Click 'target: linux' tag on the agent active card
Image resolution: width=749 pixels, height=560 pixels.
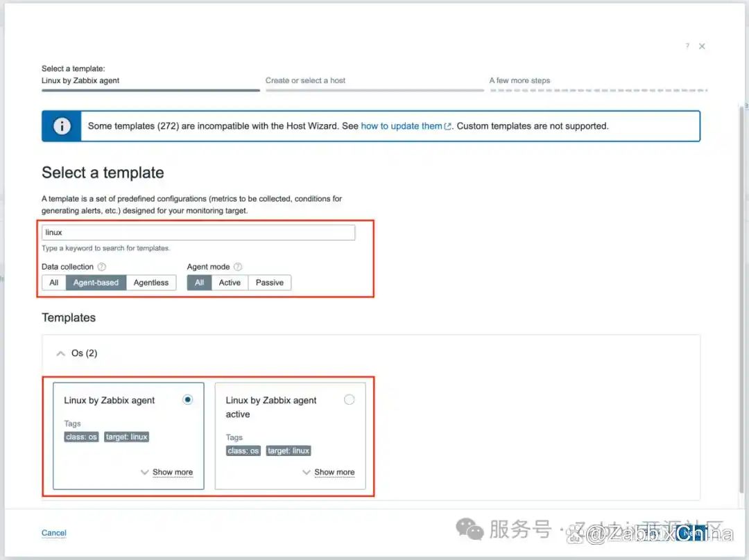click(289, 450)
